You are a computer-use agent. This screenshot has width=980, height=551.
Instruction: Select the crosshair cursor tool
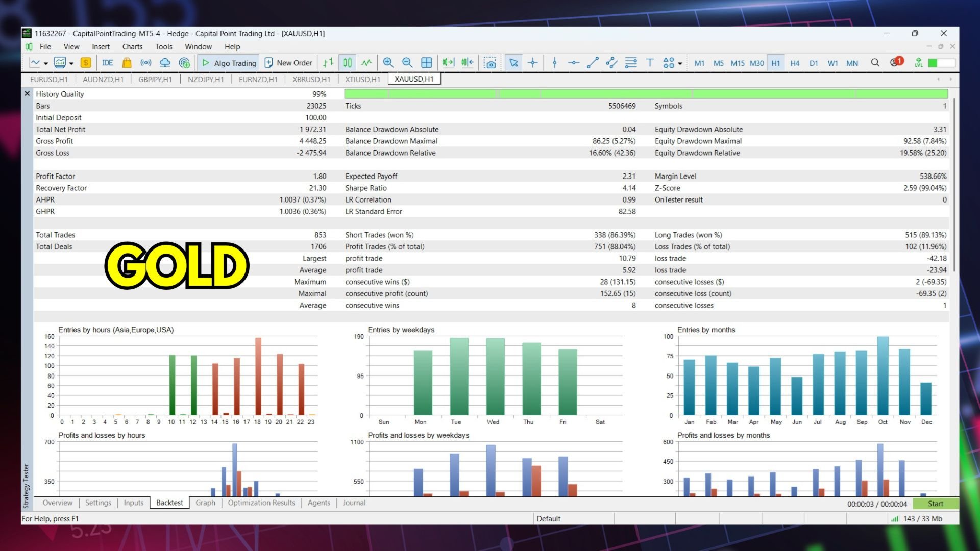533,63
